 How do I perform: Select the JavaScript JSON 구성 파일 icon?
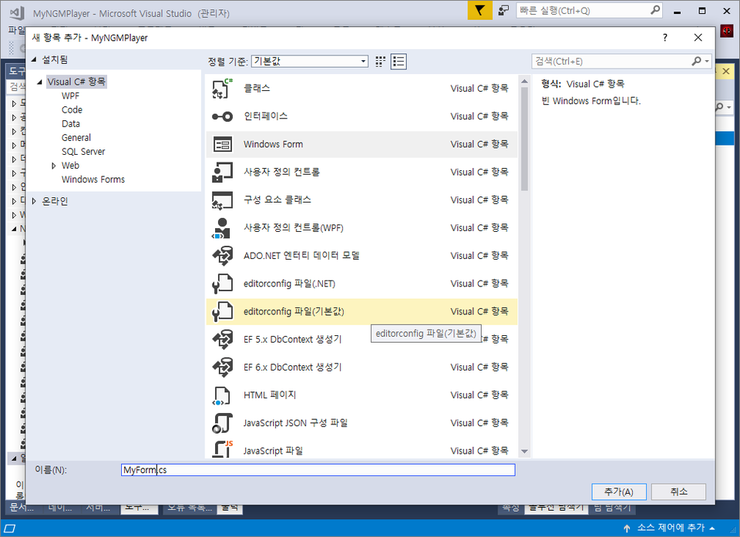point(222,423)
